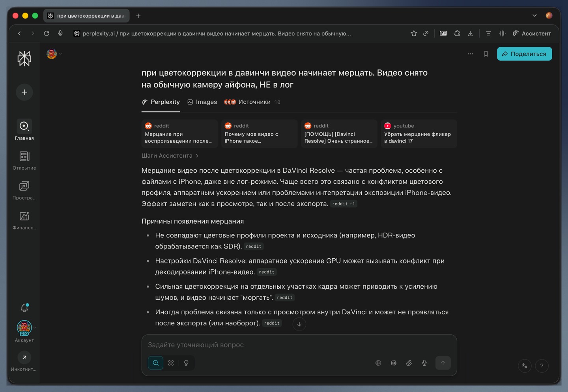The width and height of the screenshot is (568, 392).
Task: Click the Perplexity logo in the sidebar
Action: pos(24,58)
